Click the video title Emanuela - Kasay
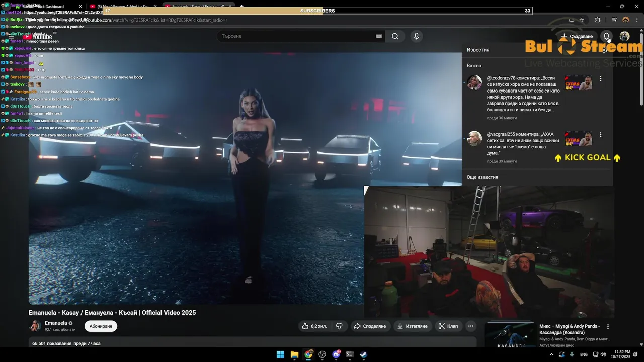The width and height of the screenshot is (644, 362). [x=112, y=313]
